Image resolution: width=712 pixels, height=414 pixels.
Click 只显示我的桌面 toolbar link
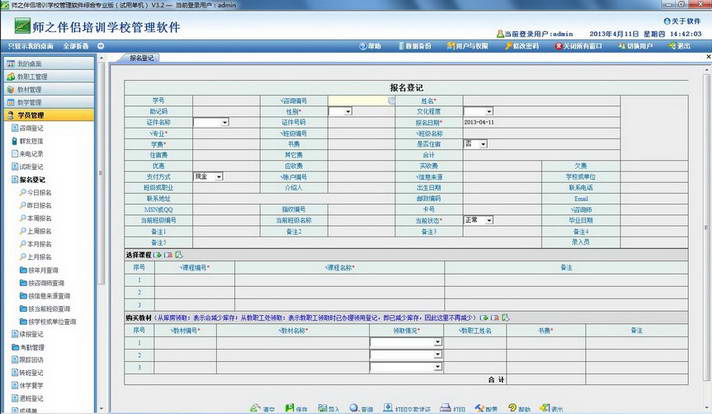(30, 46)
